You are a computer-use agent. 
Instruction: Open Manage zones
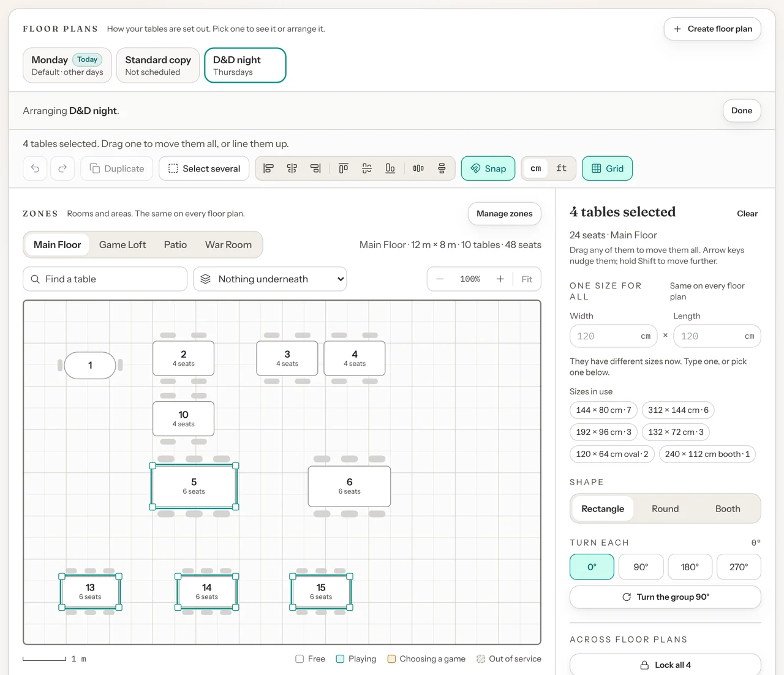[x=505, y=214]
